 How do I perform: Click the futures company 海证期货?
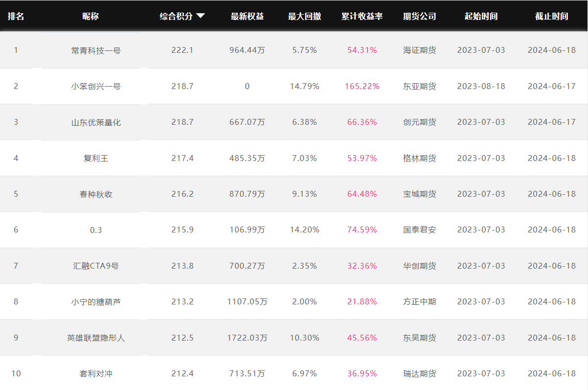(420, 50)
